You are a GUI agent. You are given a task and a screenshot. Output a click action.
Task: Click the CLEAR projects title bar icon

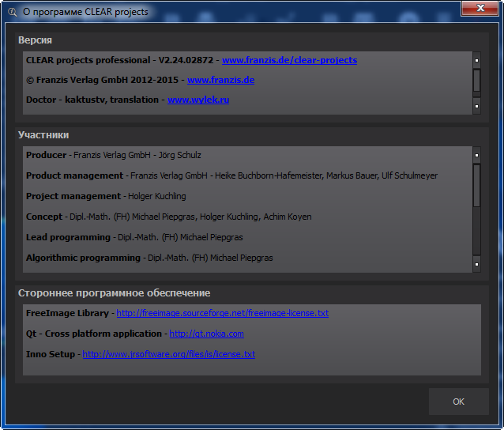click(x=12, y=12)
